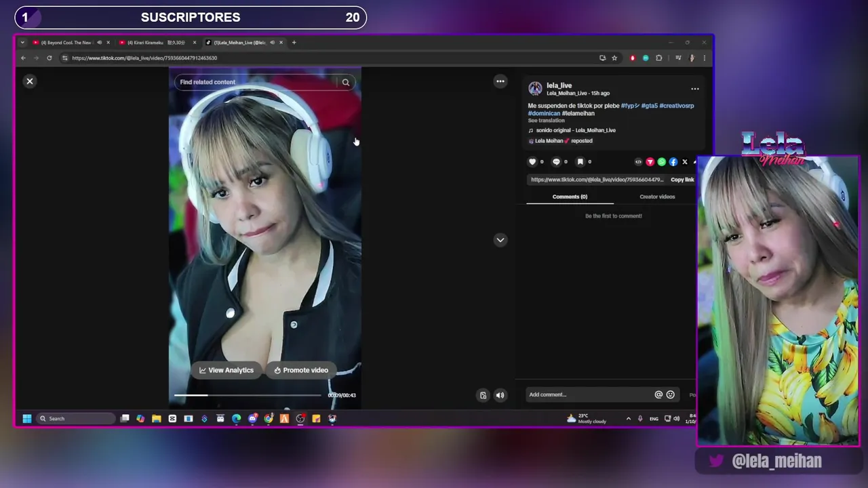The width and height of the screenshot is (868, 488).
Task: Go back with the browser back arrow
Action: click(23, 58)
